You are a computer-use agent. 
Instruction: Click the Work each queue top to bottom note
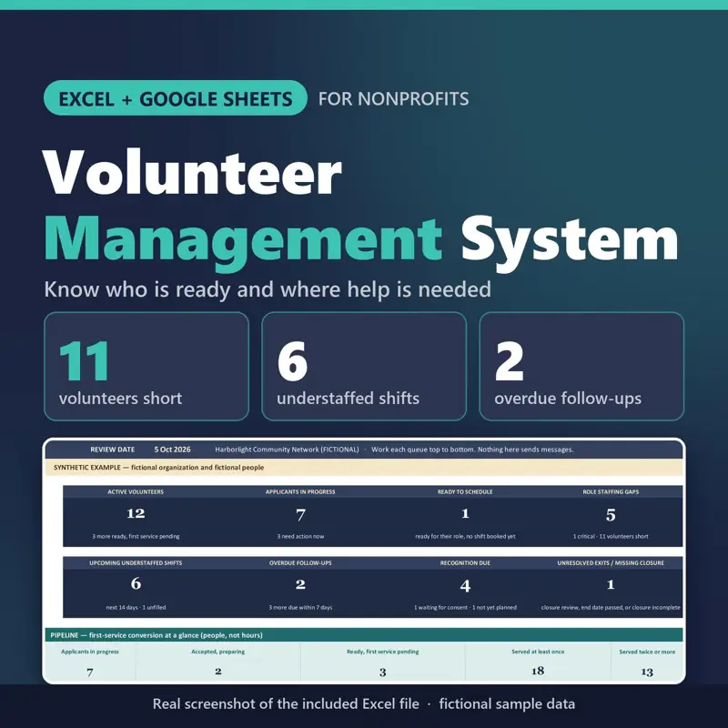click(x=472, y=450)
